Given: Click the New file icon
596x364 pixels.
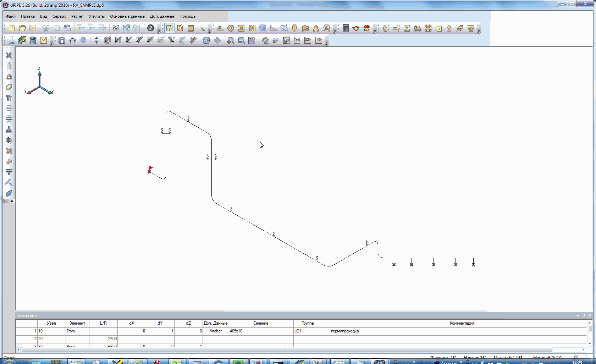Looking at the screenshot, I should (12, 28).
